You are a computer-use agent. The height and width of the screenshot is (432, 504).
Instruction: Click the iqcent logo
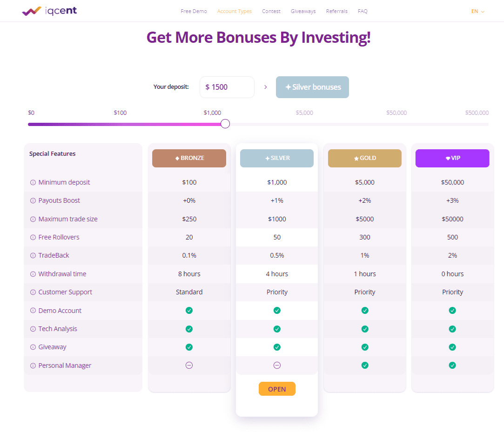point(49,11)
